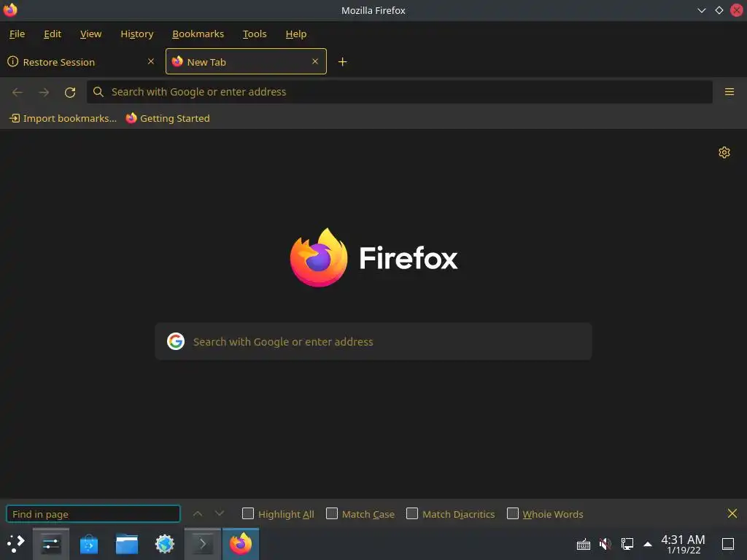Click the Firefox taskbar icon
The image size is (747, 560).
pos(241,544)
